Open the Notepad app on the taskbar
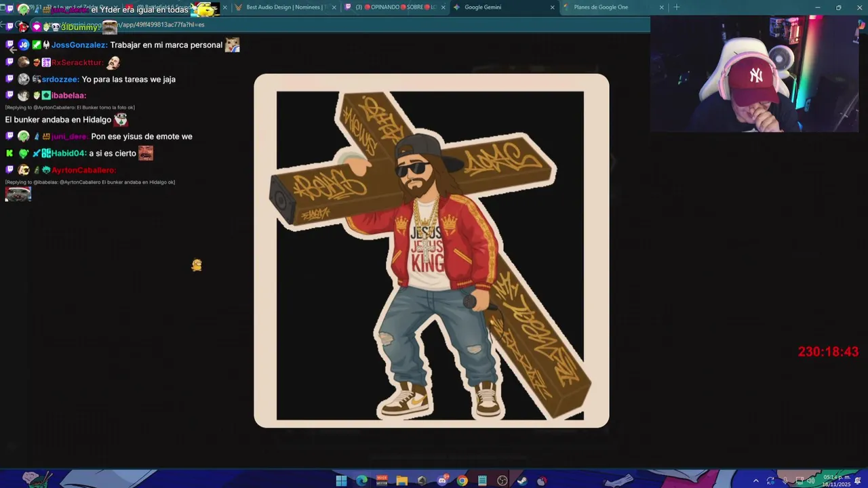 [482, 481]
